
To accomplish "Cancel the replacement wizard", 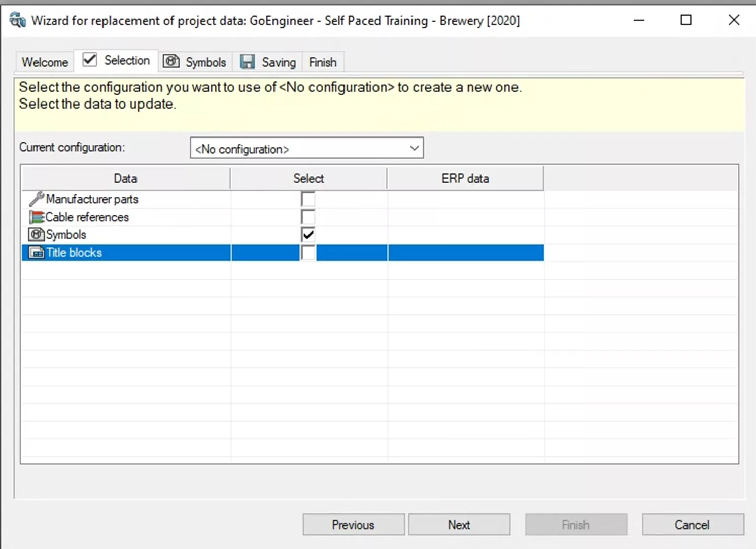I will pyautogui.click(x=693, y=525).
